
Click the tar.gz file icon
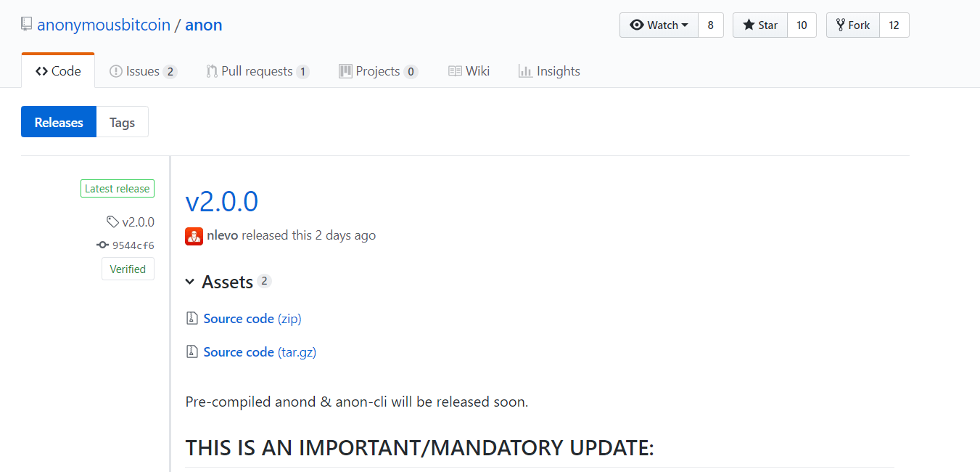click(192, 351)
